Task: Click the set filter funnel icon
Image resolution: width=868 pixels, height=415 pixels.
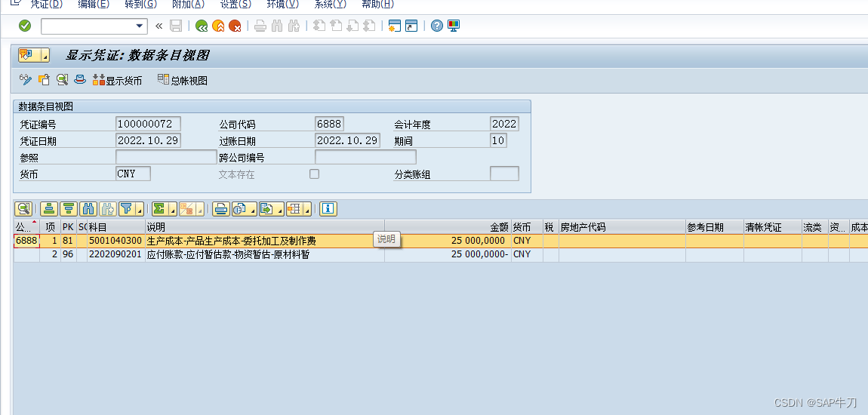Action: 127,208
